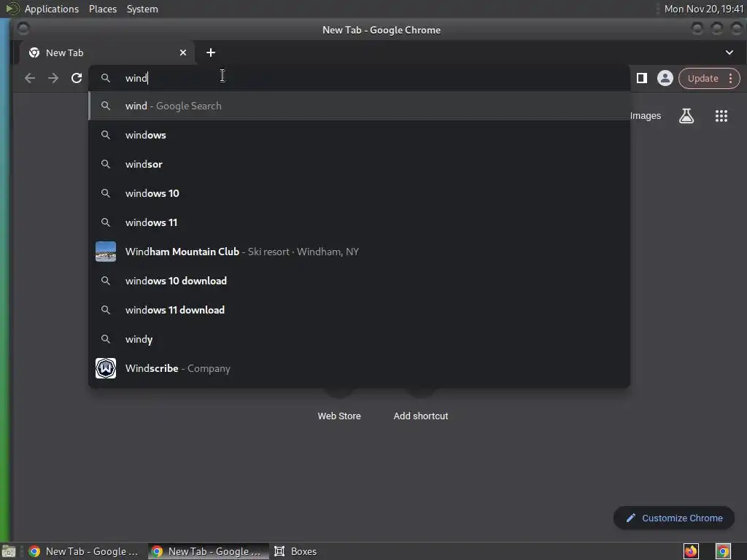This screenshot has height=560, width=747.
Task: Open the System menu
Action: (142, 9)
